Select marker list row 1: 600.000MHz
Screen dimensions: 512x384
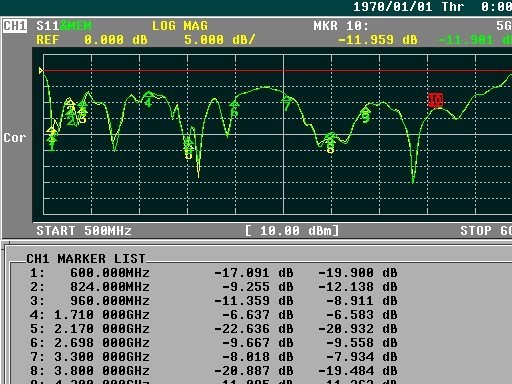coord(213,273)
